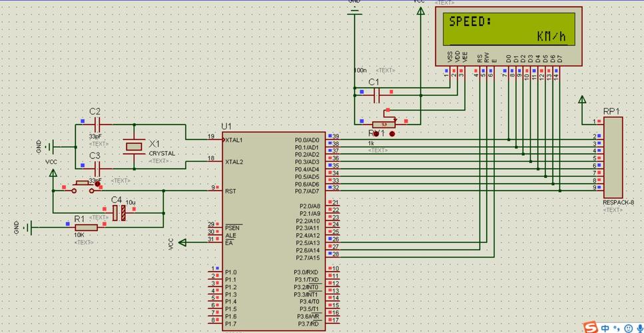Click the VCC power terminal near EA pin

click(x=182, y=242)
